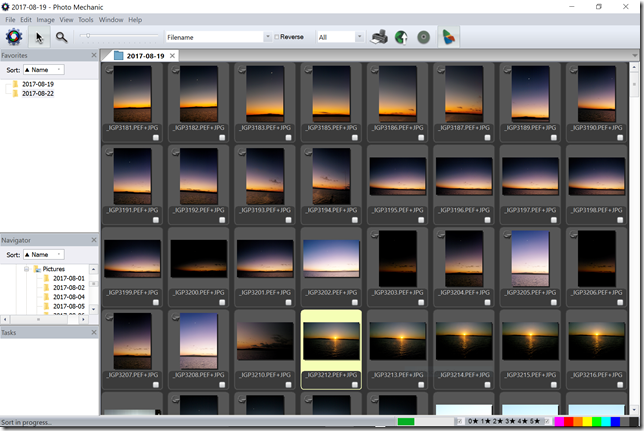Viewport: 644px width, 431px height.
Task: Open the File menu
Action: pyautogui.click(x=10, y=20)
